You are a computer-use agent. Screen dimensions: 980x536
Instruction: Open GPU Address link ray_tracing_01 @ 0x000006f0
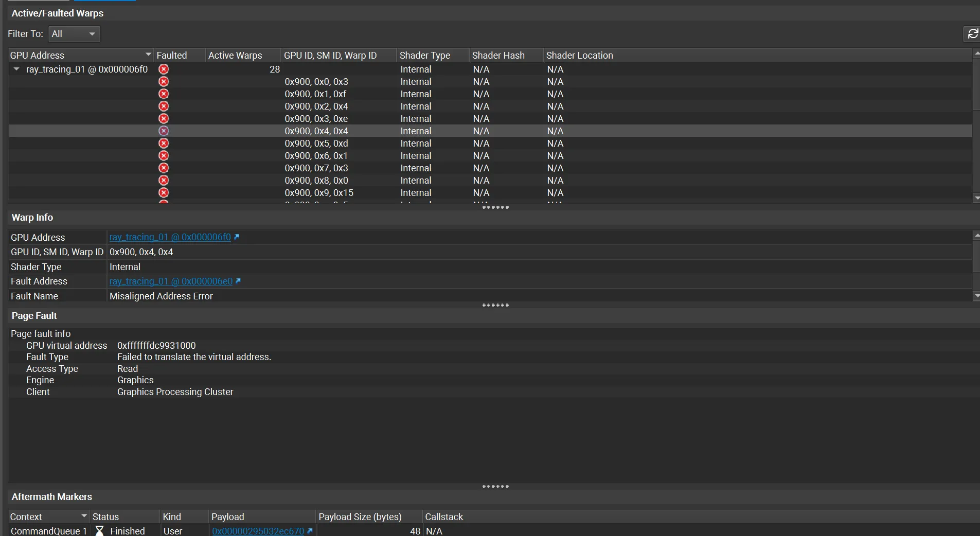pos(170,237)
